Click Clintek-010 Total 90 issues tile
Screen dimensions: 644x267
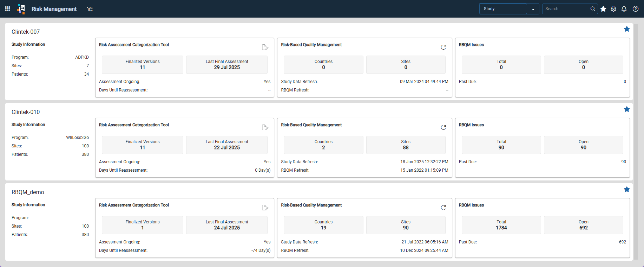(501, 145)
